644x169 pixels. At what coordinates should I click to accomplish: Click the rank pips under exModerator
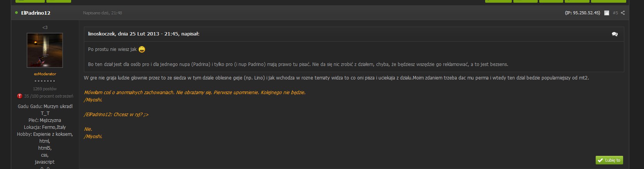click(45, 81)
